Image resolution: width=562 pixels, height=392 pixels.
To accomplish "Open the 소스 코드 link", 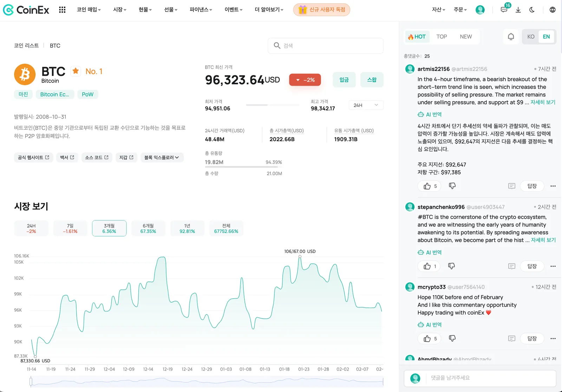I will coord(97,158).
